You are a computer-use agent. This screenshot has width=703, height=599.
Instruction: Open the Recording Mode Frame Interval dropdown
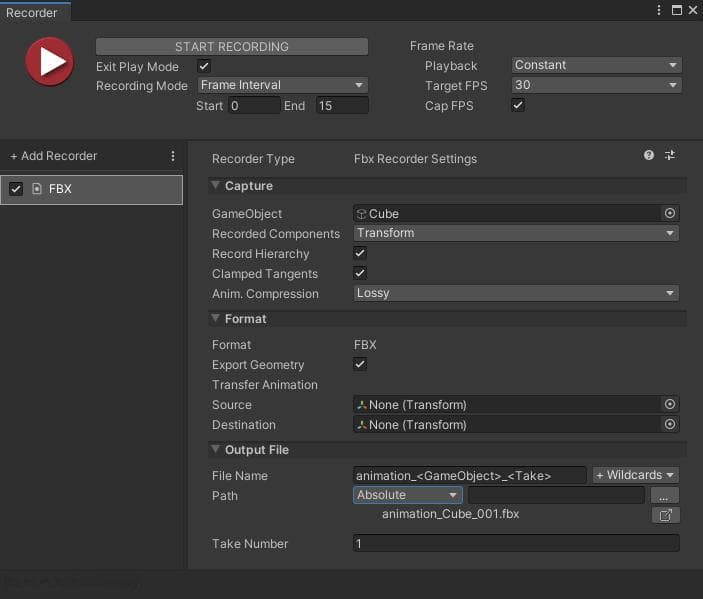tap(282, 85)
